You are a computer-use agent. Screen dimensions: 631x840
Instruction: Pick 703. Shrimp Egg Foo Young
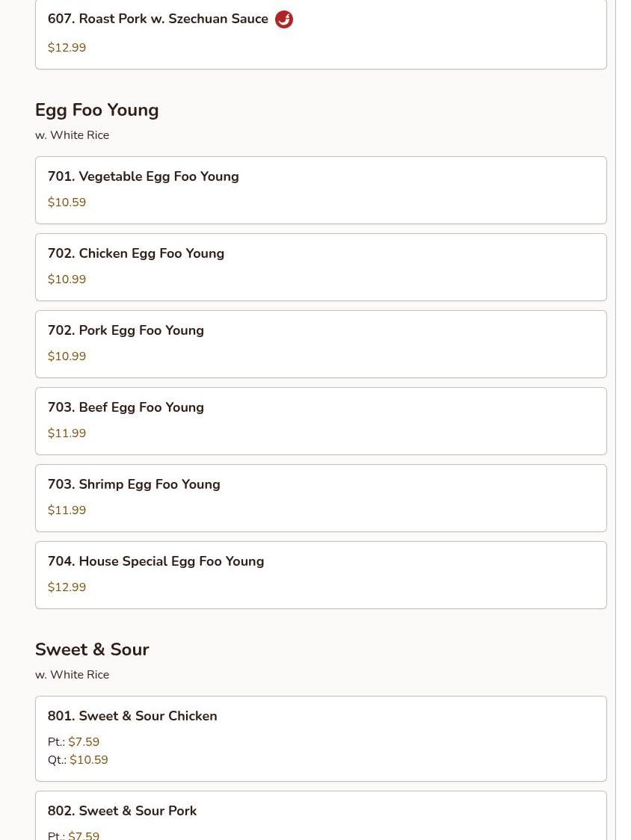[x=134, y=484]
